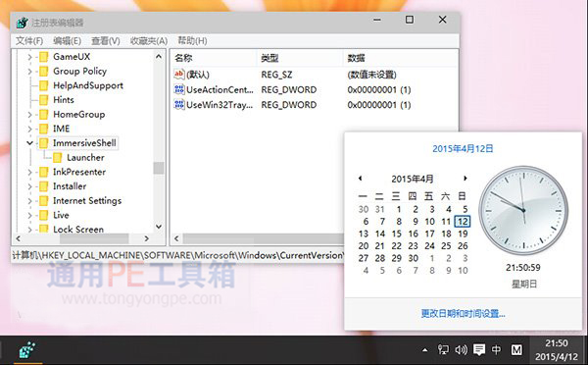Select April 19 in the calendar
Screen dimensions: 588x365
pos(463,234)
